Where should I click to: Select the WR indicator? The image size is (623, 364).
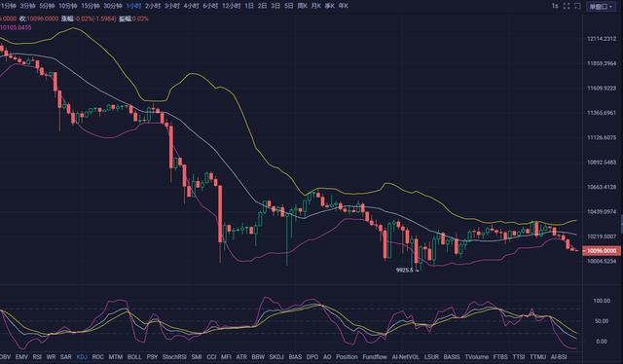(51, 357)
